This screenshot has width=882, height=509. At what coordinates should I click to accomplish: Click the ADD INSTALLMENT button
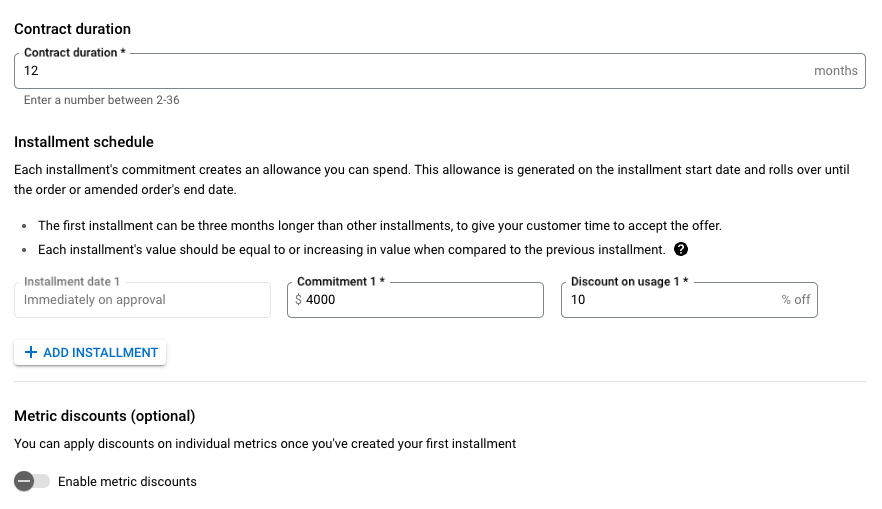90,353
